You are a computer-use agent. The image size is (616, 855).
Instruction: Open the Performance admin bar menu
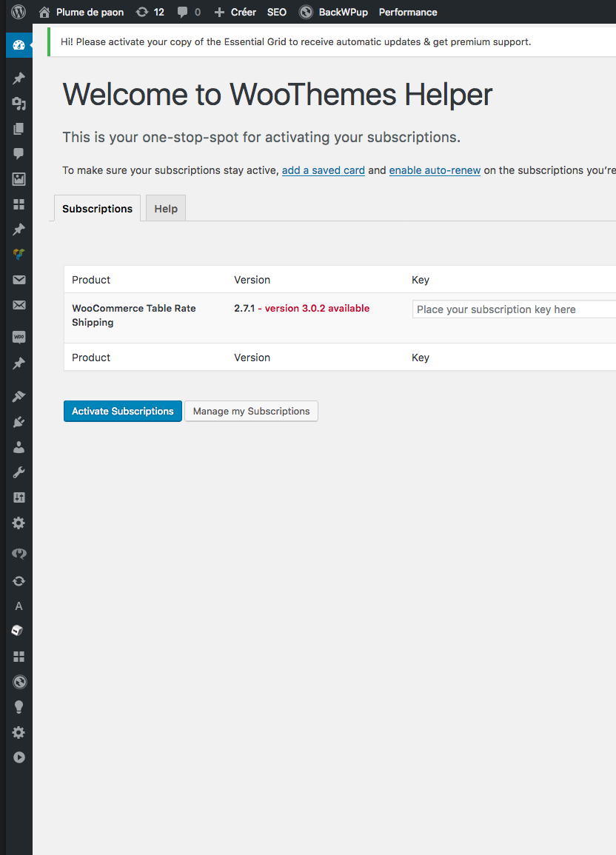(408, 12)
